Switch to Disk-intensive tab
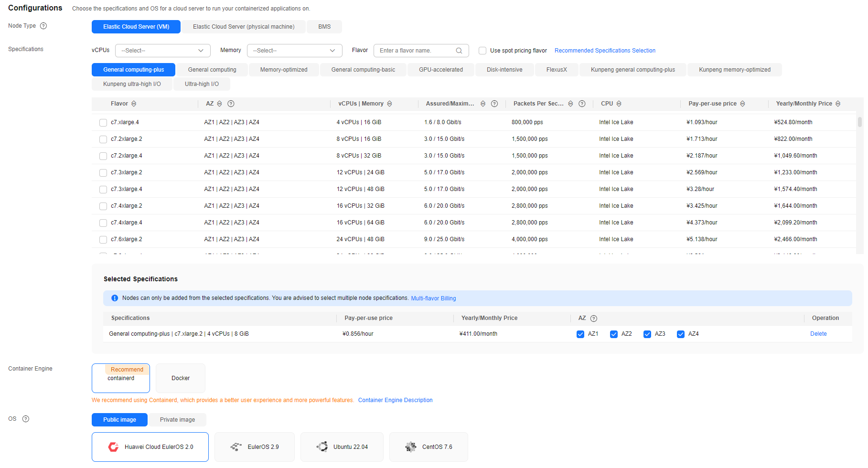This screenshot has width=868, height=468. 504,70
